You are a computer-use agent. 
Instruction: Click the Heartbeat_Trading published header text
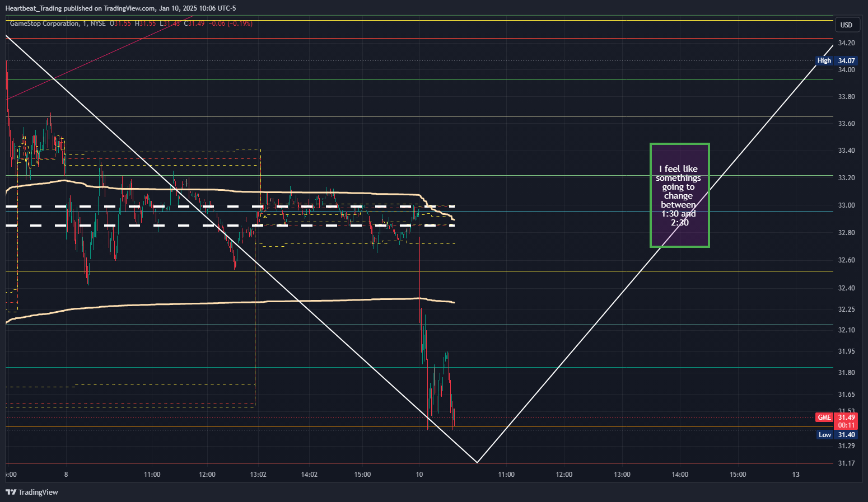[x=120, y=8]
